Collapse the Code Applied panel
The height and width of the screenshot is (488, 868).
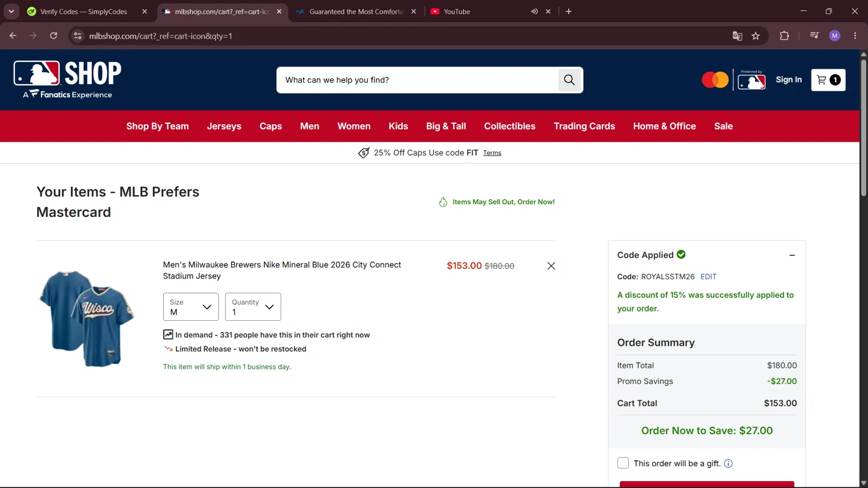(x=792, y=255)
